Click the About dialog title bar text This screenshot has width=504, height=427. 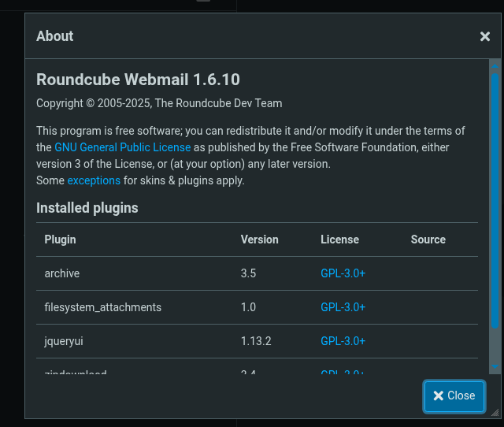(x=55, y=36)
